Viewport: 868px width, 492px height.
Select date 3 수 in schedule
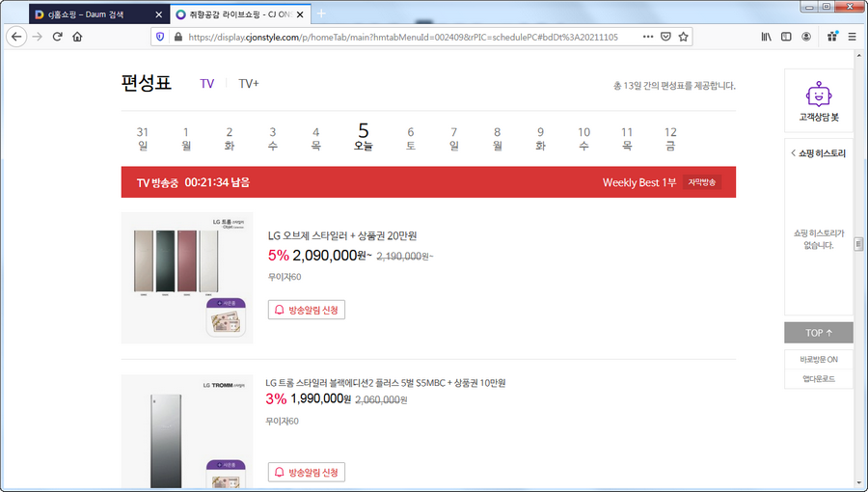pos(272,138)
